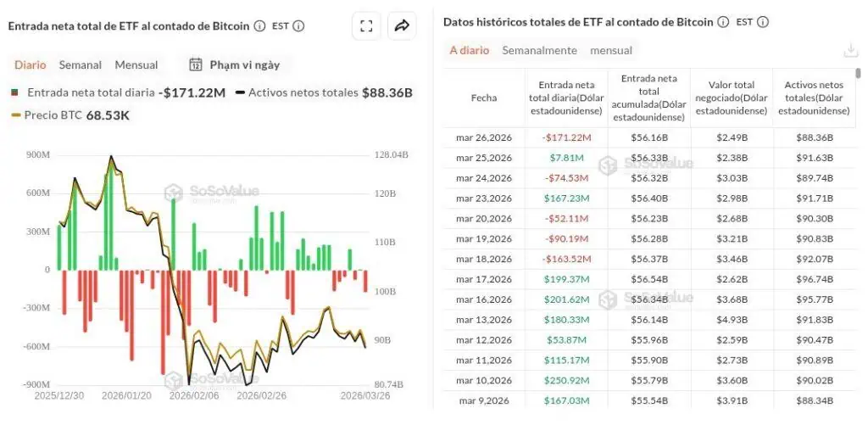Click the calendar icon in date range
The height and width of the screenshot is (425, 868).
pyautogui.click(x=196, y=64)
